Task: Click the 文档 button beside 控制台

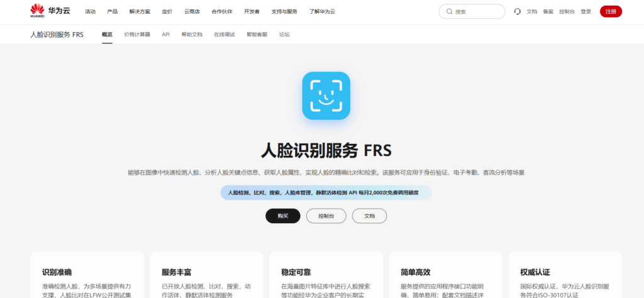Action: pos(369,216)
